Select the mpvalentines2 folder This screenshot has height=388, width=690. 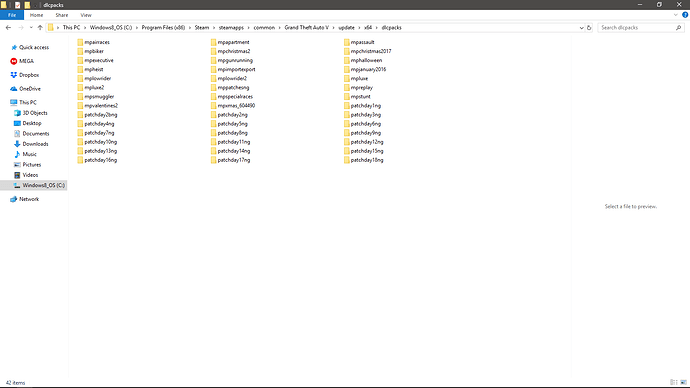point(97,106)
